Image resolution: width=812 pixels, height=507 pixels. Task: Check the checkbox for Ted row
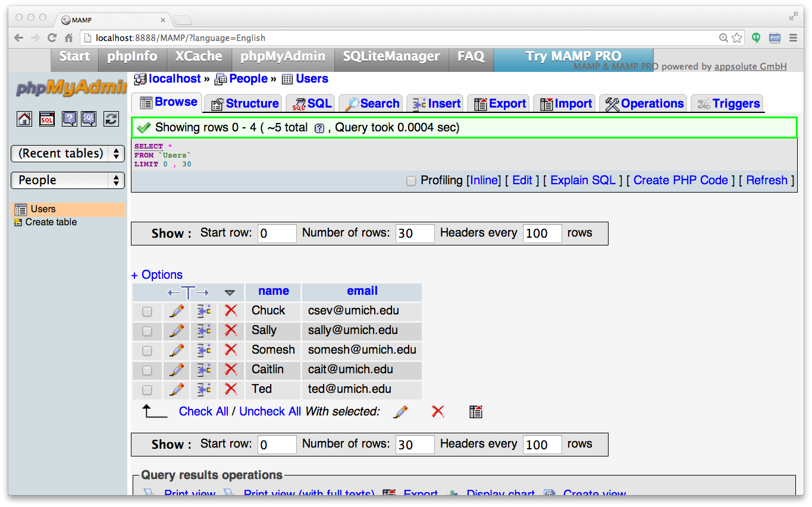pyautogui.click(x=147, y=390)
